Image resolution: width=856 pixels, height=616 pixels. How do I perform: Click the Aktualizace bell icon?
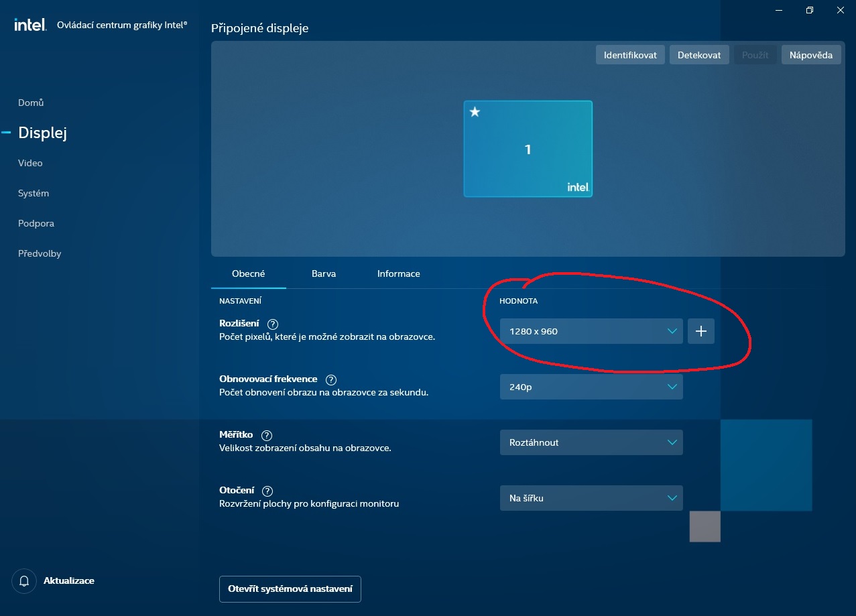(x=24, y=581)
